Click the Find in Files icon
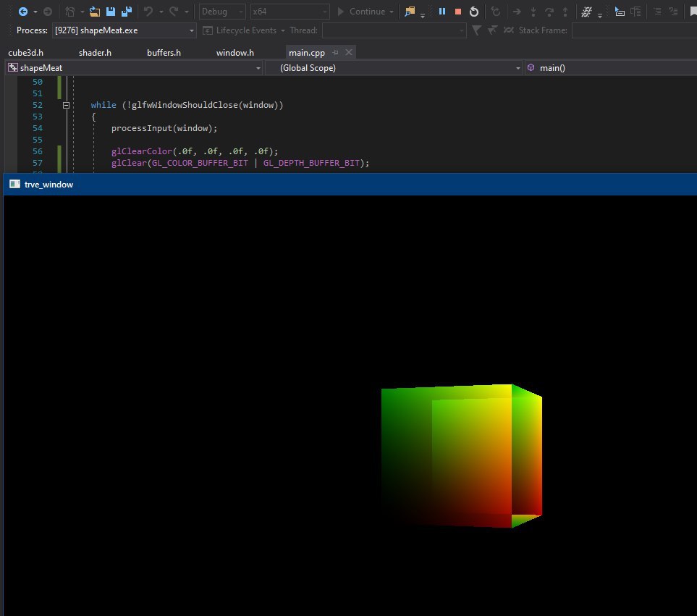The height and width of the screenshot is (616, 697). [x=410, y=12]
